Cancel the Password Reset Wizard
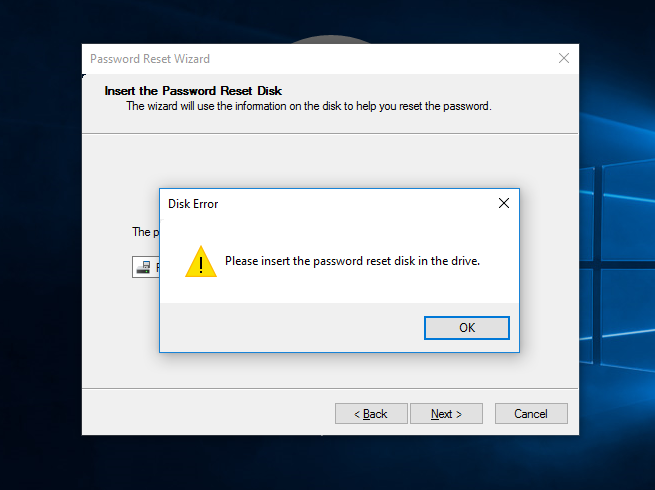Screen dimensions: 655x490 pyautogui.click(x=531, y=414)
